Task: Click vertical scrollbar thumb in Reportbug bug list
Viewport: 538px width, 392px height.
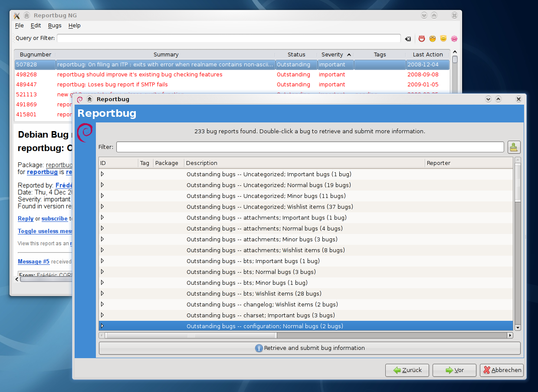Action: [518, 182]
